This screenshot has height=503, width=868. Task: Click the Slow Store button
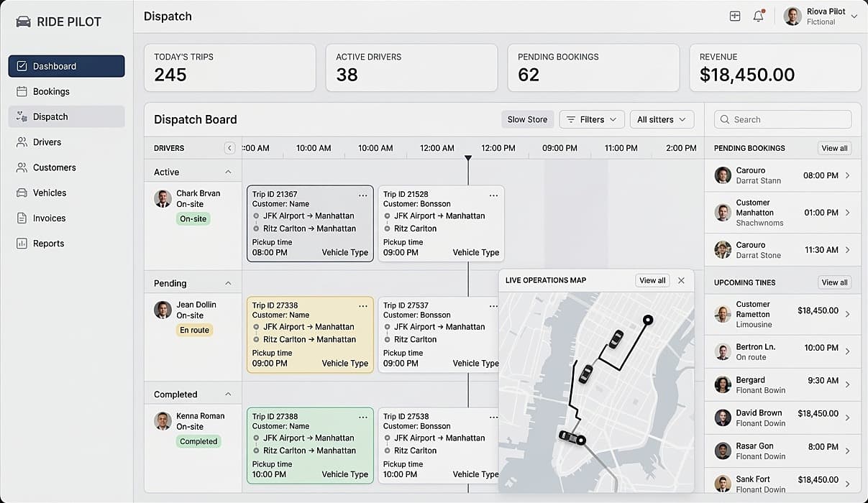point(527,119)
